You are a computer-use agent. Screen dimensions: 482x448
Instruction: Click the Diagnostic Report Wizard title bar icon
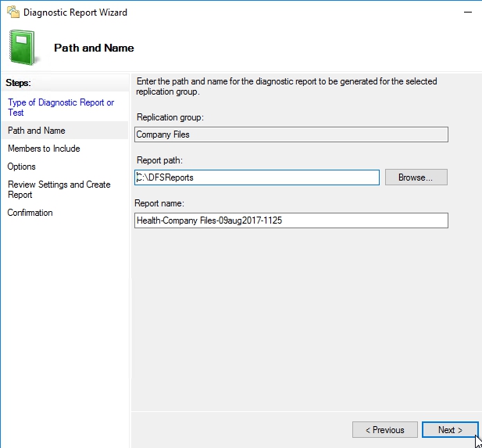pyautogui.click(x=12, y=13)
